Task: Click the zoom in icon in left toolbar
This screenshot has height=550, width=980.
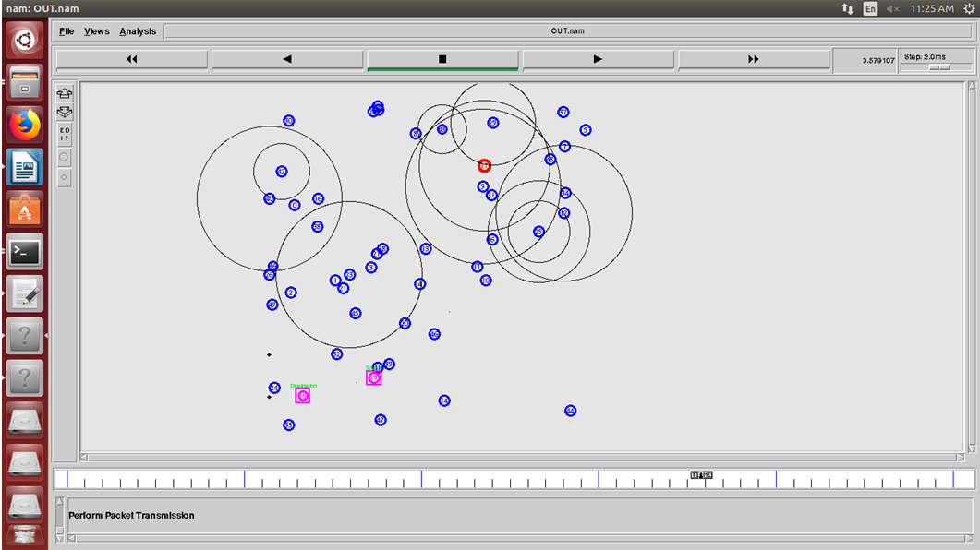Action: [65, 94]
